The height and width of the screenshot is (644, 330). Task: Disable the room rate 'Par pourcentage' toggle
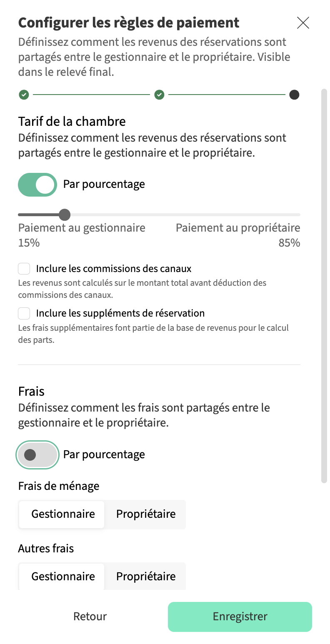tap(37, 185)
